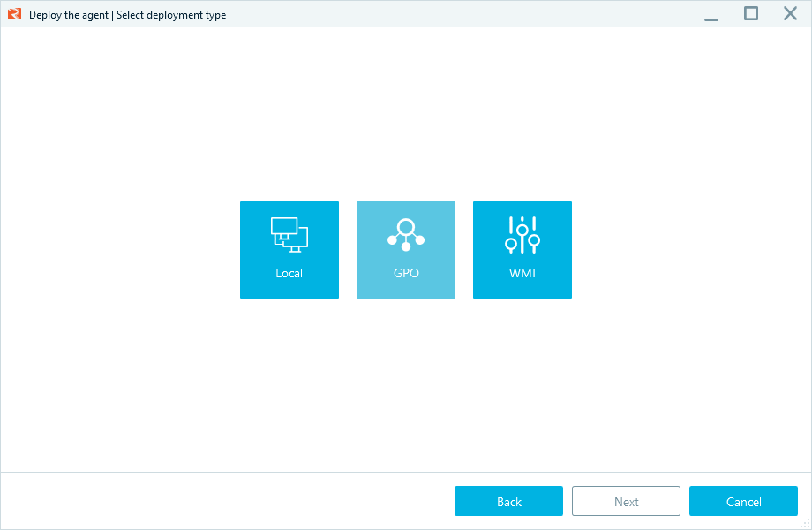Pick the WMI deployment tile

(522, 250)
